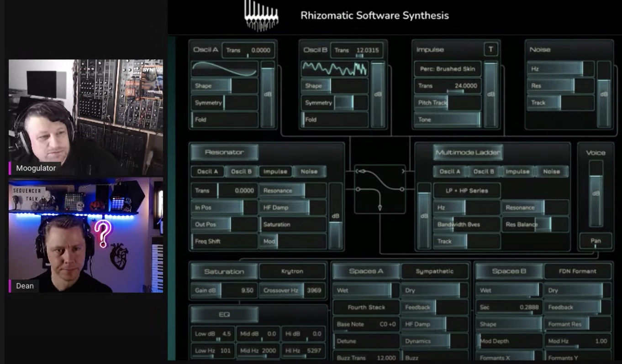Adjust the Impulse Tone slider

coord(448,120)
